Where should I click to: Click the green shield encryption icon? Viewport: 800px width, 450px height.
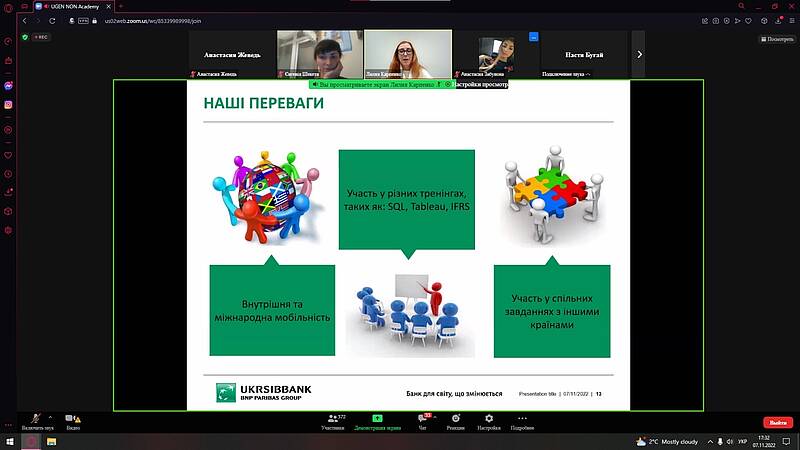click(24, 38)
